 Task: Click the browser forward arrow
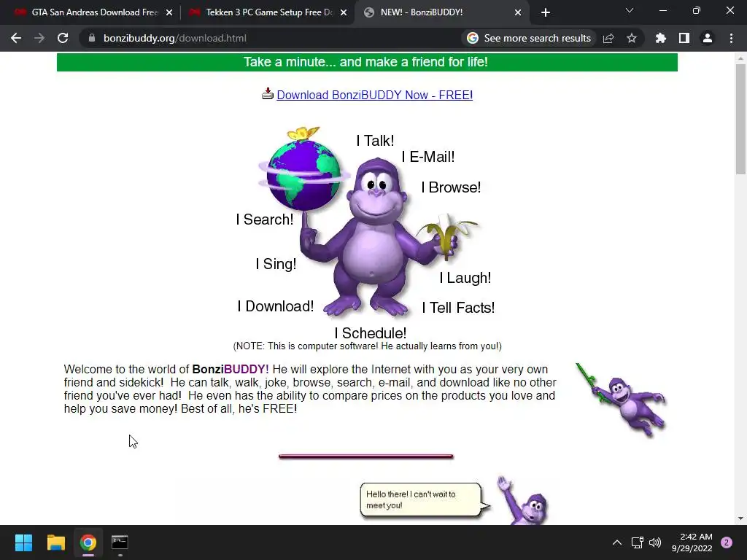[x=39, y=38]
